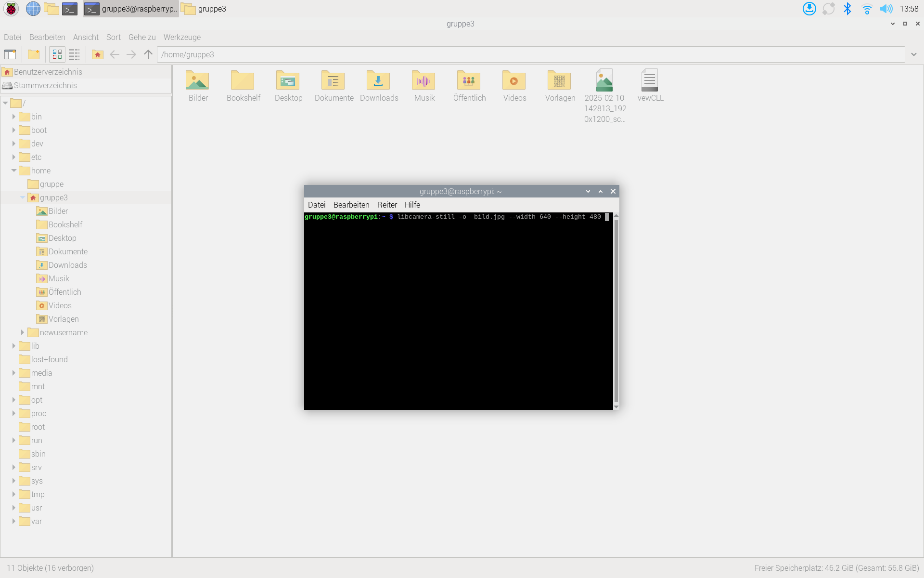Screen dimensions: 924x578
Task: Open the terminal's Reiter menu
Action: pyautogui.click(x=387, y=205)
